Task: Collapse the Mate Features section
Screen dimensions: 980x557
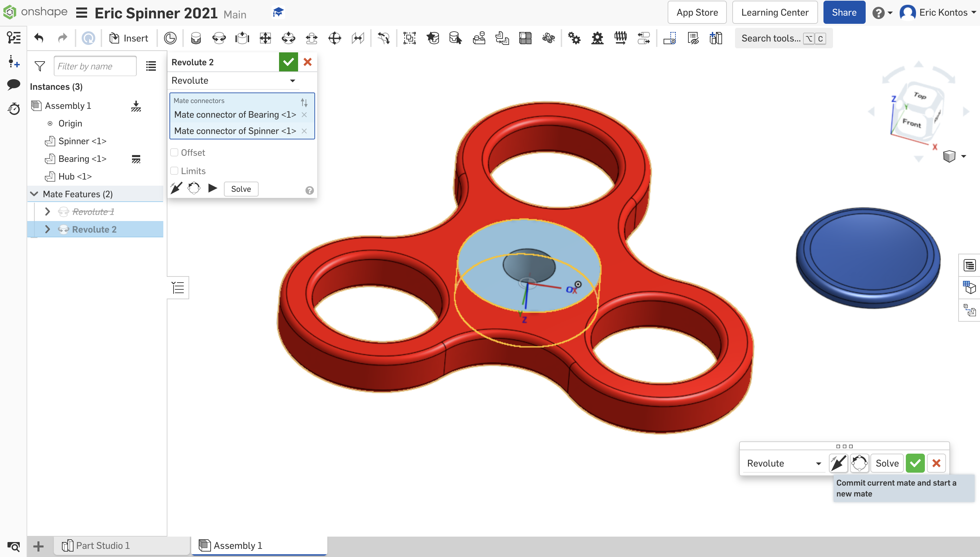Action: (x=34, y=193)
